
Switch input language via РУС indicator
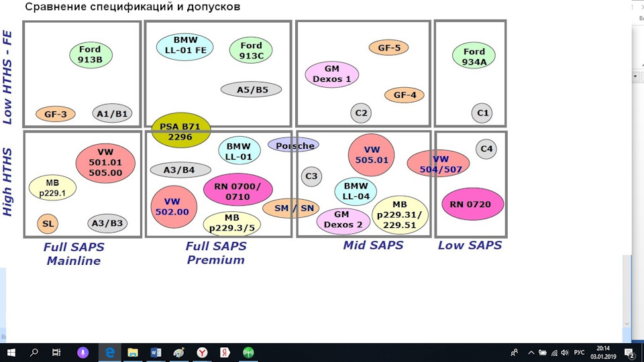[x=580, y=352]
